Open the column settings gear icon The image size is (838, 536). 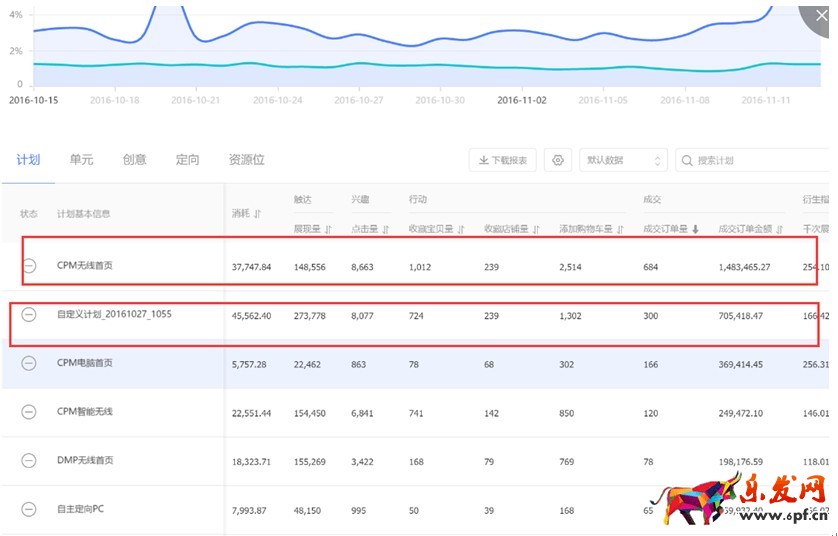(558, 160)
